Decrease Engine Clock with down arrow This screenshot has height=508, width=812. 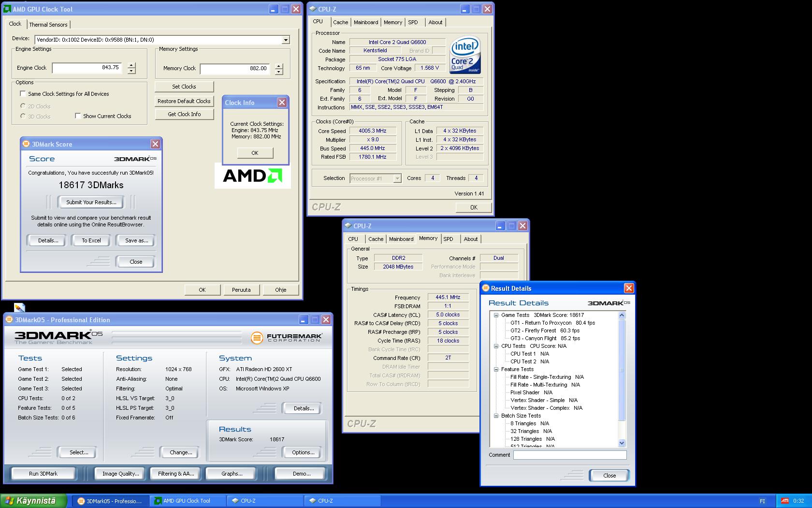pos(131,71)
